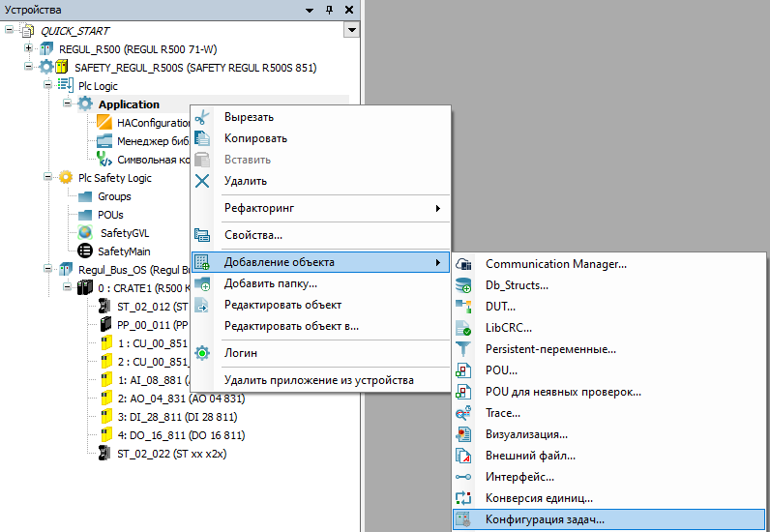Click the Trace item icon
The width and height of the screenshot is (770, 532).
[x=463, y=413]
